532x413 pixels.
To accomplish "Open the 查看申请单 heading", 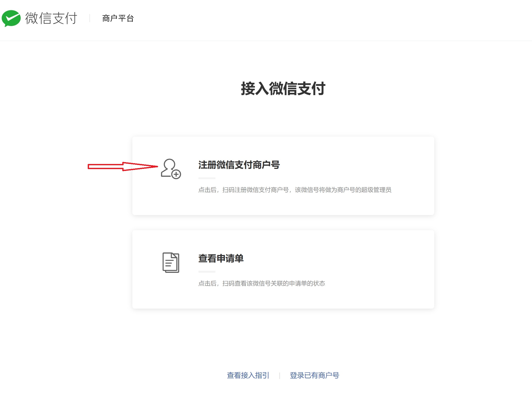I will pyautogui.click(x=221, y=259).
